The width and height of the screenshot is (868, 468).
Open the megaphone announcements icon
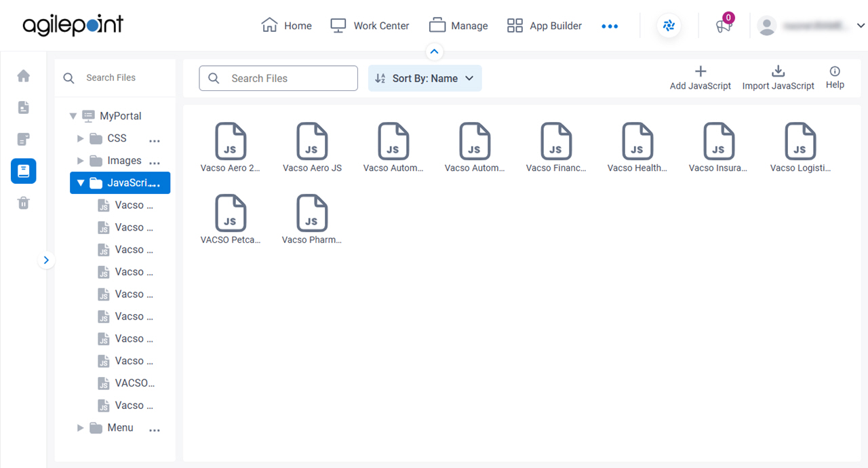click(724, 26)
